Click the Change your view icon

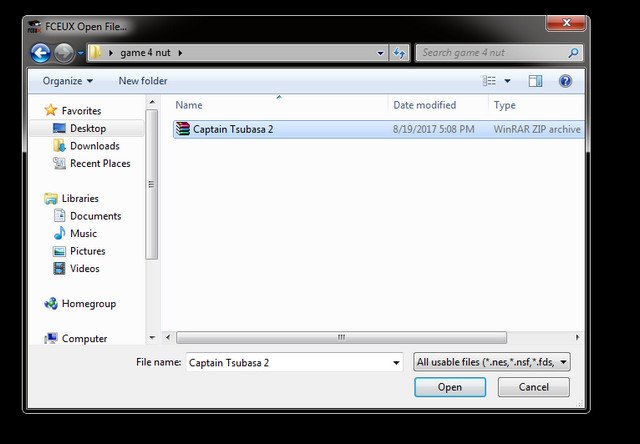point(490,81)
